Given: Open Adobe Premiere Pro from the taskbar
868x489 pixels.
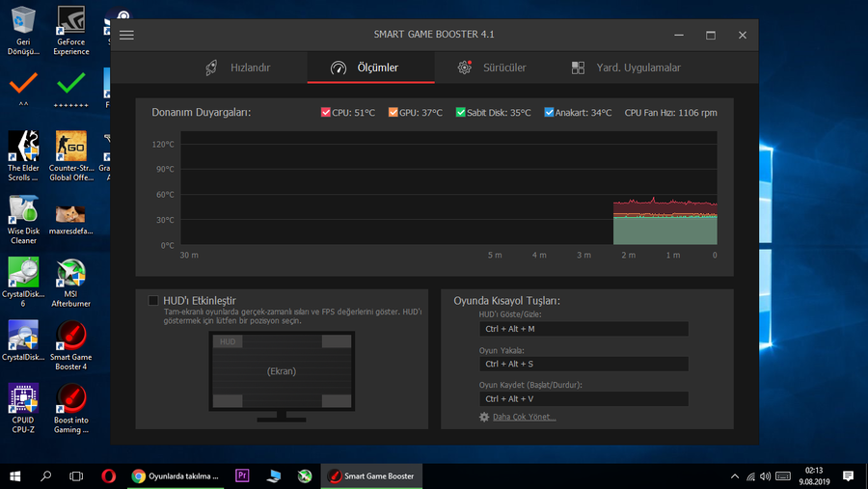Looking at the screenshot, I should click(x=242, y=475).
